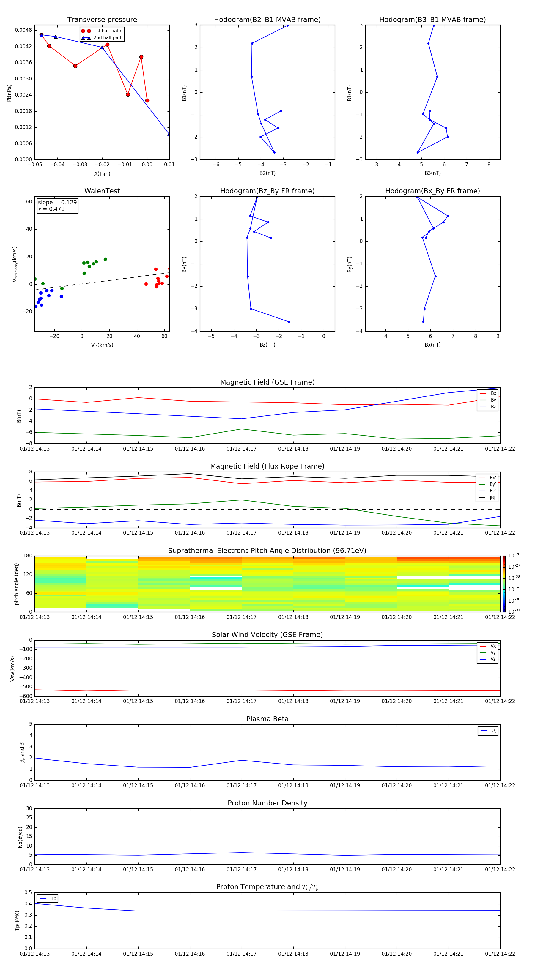Click the 'B2(nT)' axis label

[x=267, y=173]
